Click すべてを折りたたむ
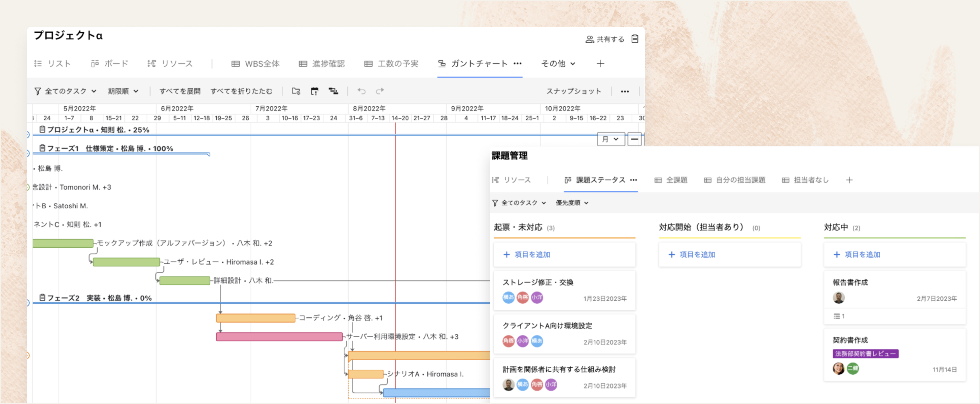Screen dimensions: 980x404 point(241,91)
